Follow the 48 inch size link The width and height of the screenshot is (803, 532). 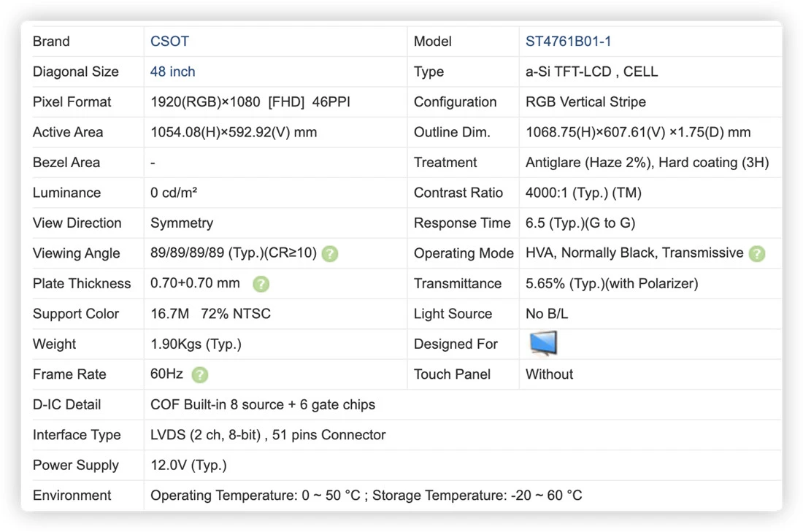[x=172, y=72]
